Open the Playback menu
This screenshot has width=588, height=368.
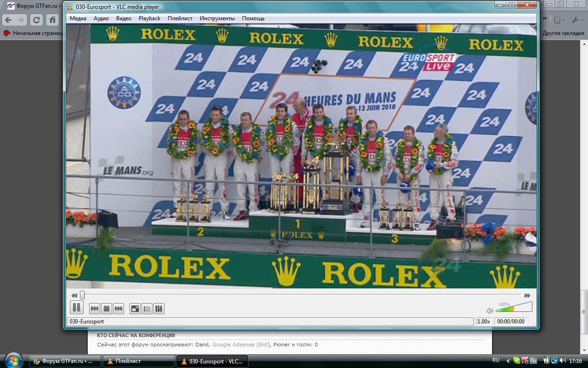149,18
